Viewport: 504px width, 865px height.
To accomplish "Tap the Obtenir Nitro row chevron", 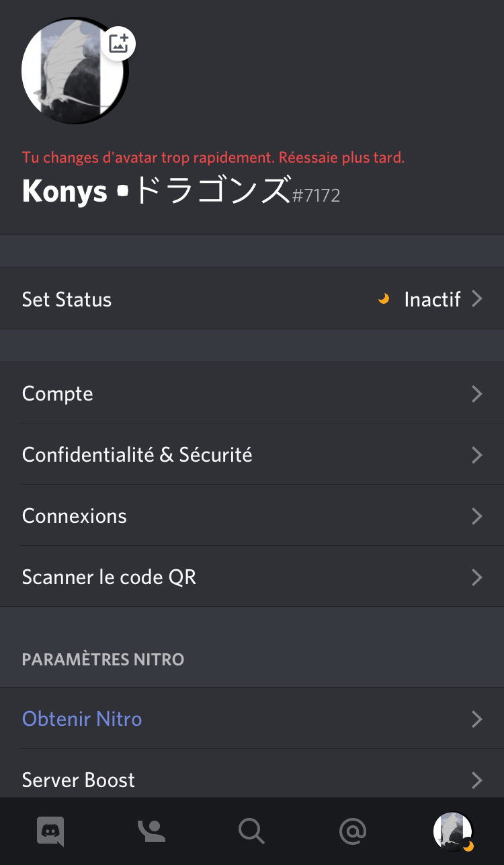I will (x=476, y=719).
